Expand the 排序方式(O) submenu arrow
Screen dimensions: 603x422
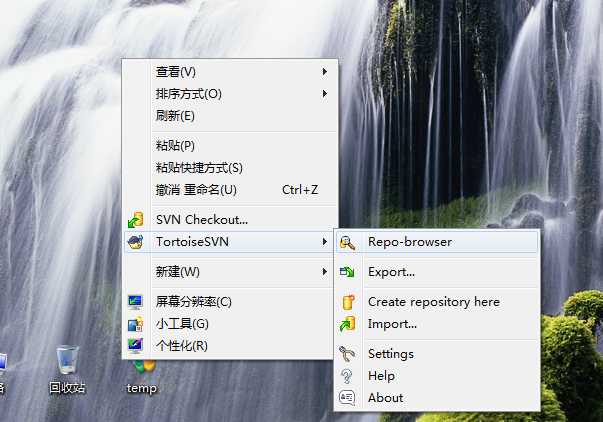tap(325, 93)
